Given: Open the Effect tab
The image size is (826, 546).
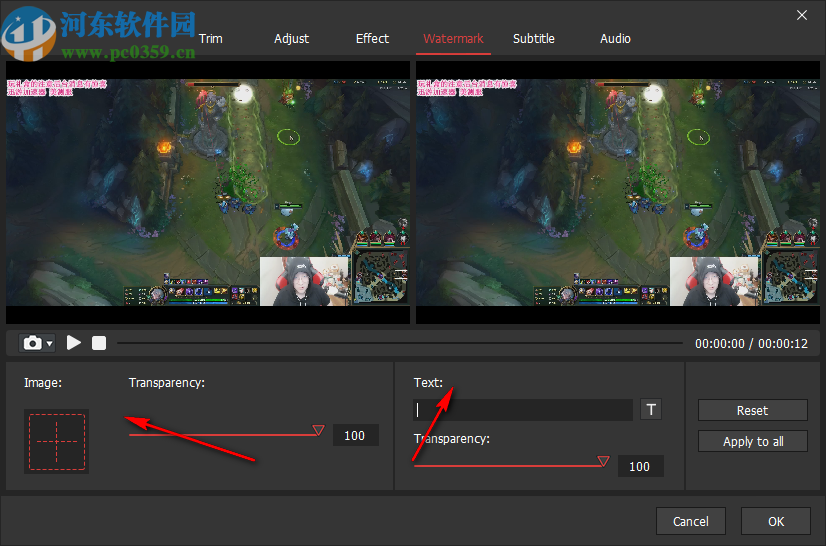Looking at the screenshot, I should pos(372,38).
